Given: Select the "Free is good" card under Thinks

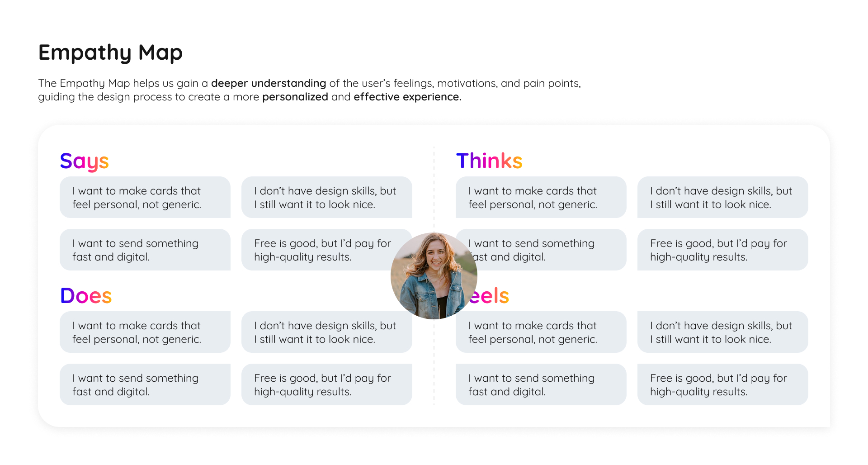Looking at the screenshot, I should pyautogui.click(x=722, y=250).
